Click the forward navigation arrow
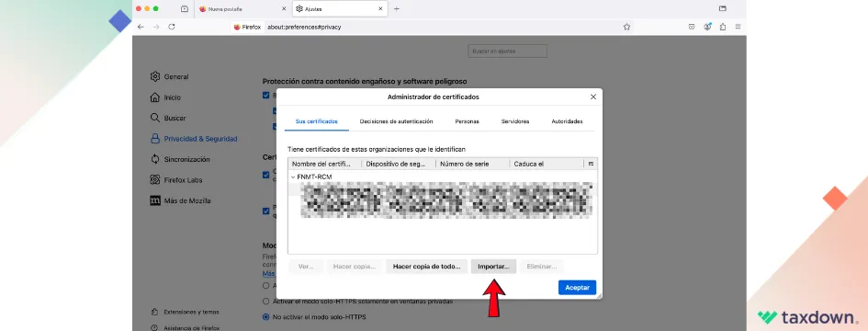Screen dimensions: 868x331 click(156, 27)
